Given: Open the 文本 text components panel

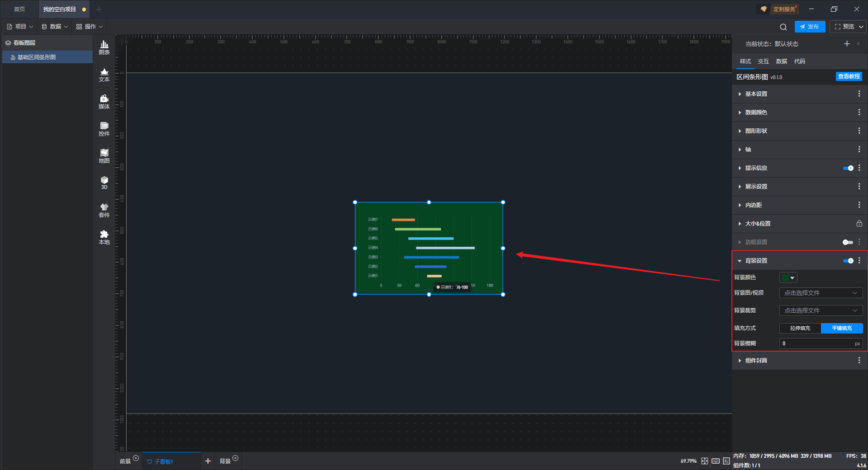Looking at the screenshot, I should click(x=104, y=75).
